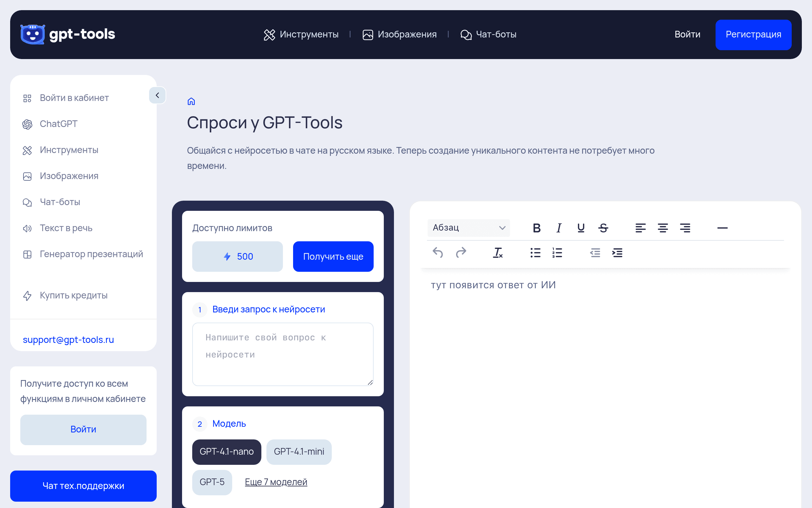
Task: Toggle strikethrough formatting
Action: 603,228
